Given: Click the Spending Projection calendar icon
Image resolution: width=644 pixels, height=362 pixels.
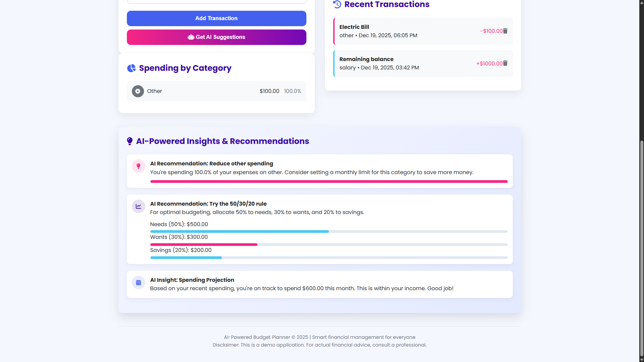Looking at the screenshot, I should [138, 283].
